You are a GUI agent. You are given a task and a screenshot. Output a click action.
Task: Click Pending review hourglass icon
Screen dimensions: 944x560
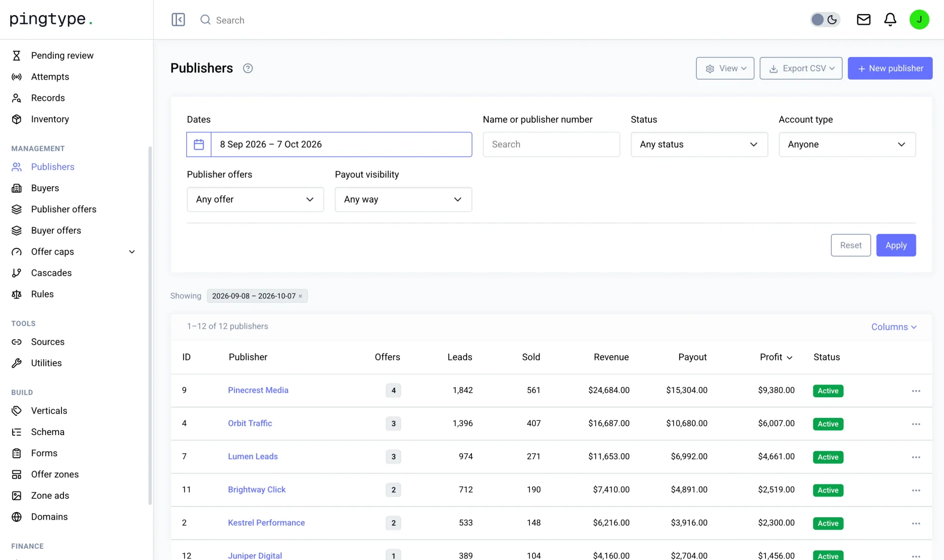point(17,56)
